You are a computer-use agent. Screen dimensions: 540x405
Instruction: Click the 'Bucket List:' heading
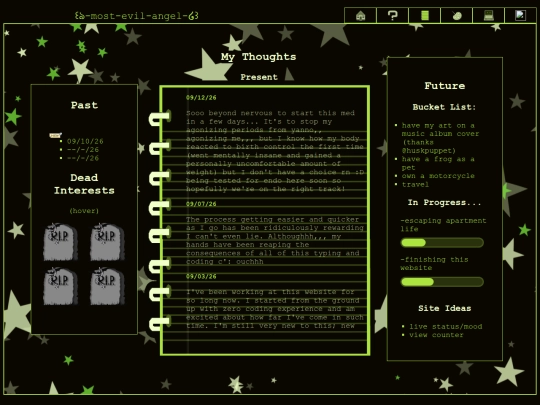coord(444,107)
